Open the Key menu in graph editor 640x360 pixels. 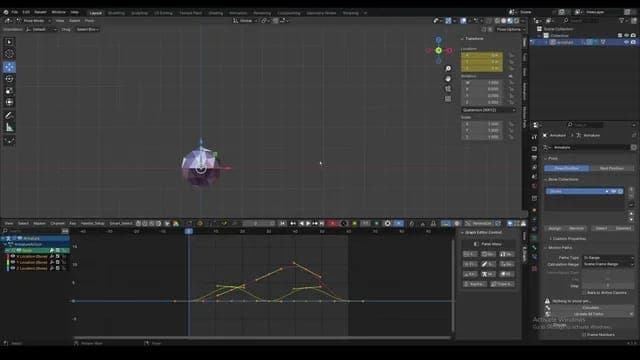click(73, 223)
